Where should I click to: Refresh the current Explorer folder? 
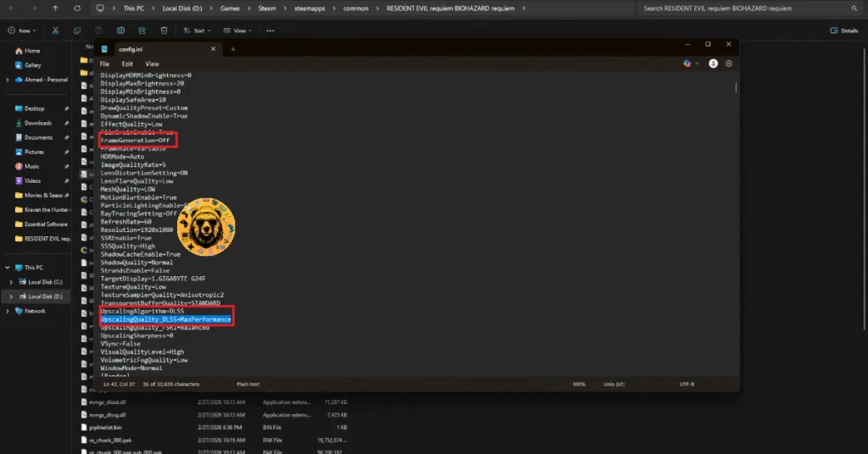[77, 8]
